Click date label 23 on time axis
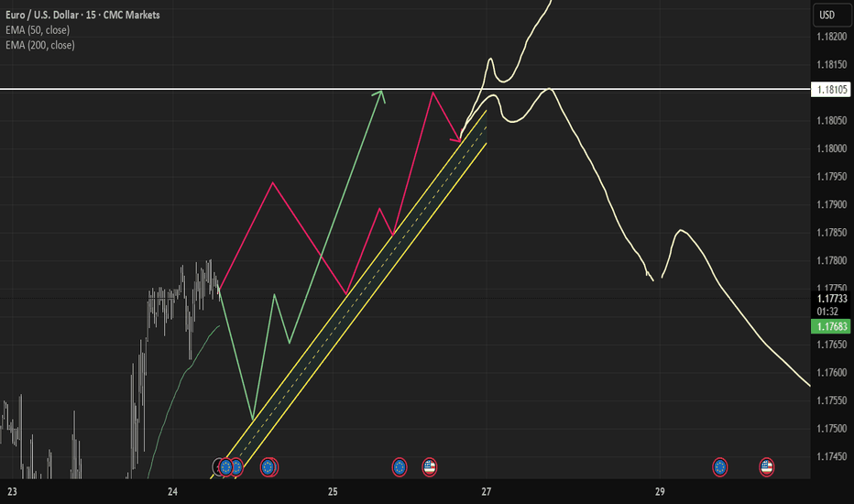Image resolution: width=854 pixels, height=504 pixels. 12,491
